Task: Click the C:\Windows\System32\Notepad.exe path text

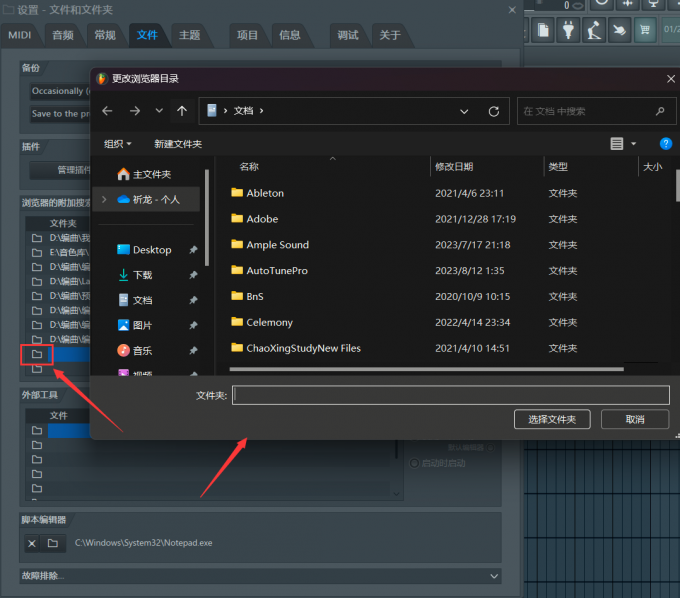Action: click(x=144, y=543)
